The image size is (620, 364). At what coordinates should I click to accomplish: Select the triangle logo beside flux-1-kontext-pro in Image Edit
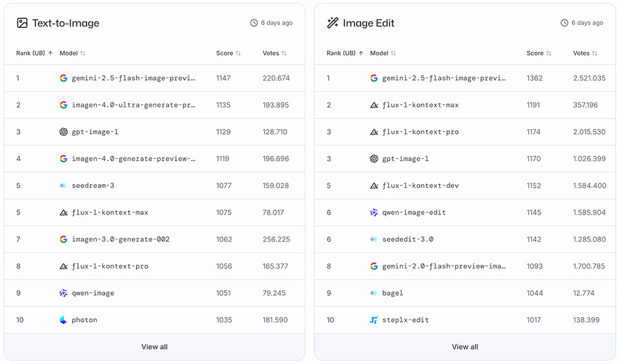click(x=374, y=131)
